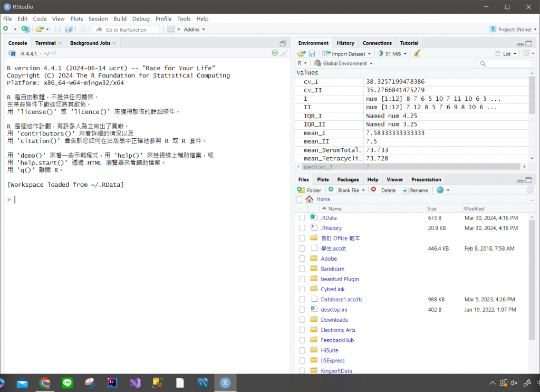Expand the Blank File dropdown

(x=346, y=190)
